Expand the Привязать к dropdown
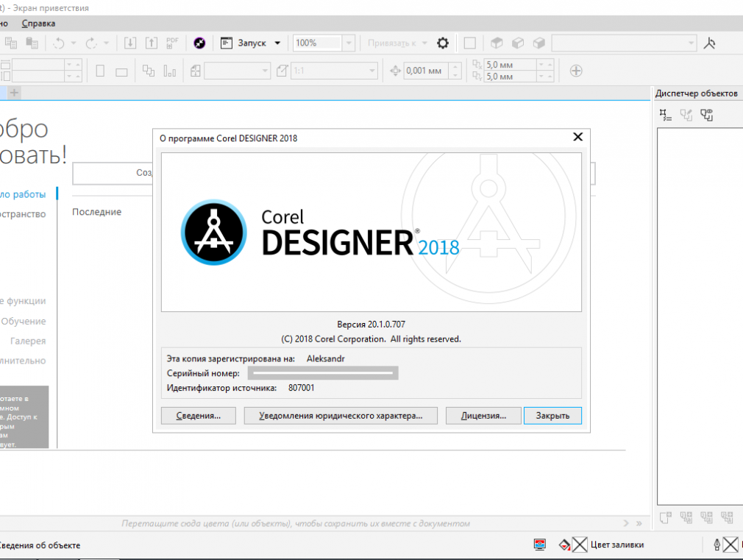 pos(424,43)
